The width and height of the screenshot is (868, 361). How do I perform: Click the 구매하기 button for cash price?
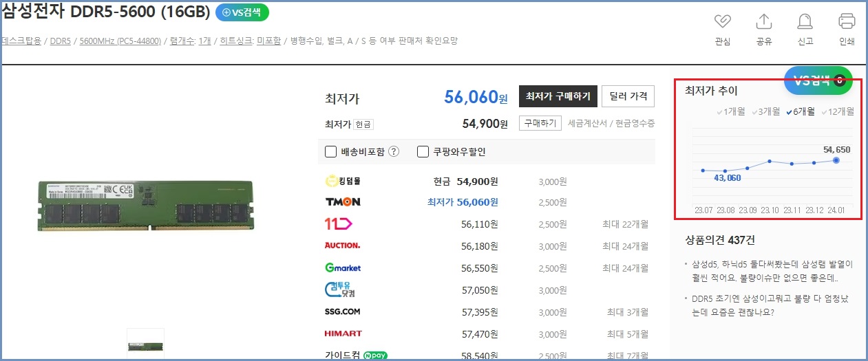tap(540, 123)
